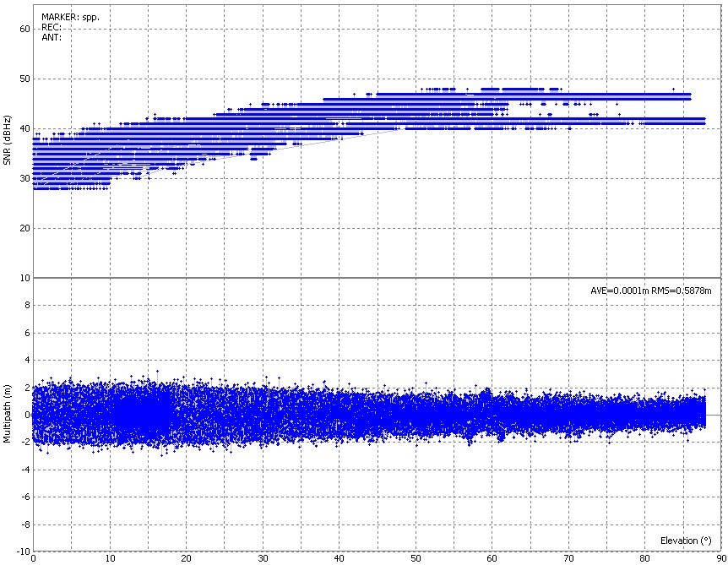The height and width of the screenshot is (565, 728).
Task: Click the Multipath (m) axis title
Action: [8, 415]
